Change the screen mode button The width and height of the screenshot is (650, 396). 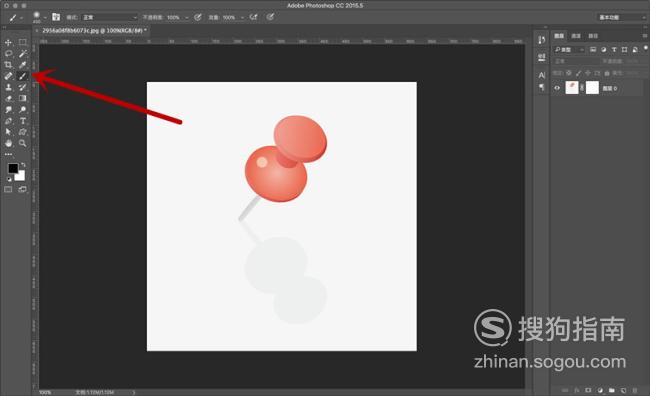[23, 189]
